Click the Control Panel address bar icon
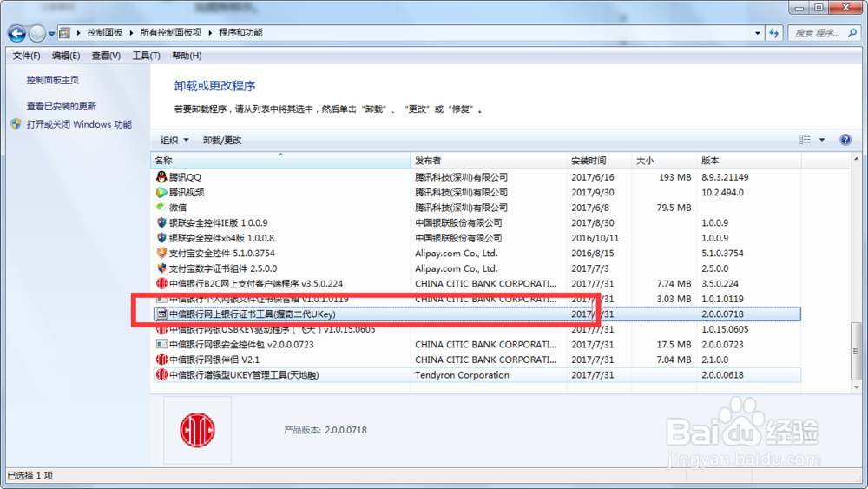This screenshot has width=868, height=489. pos(65,33)
